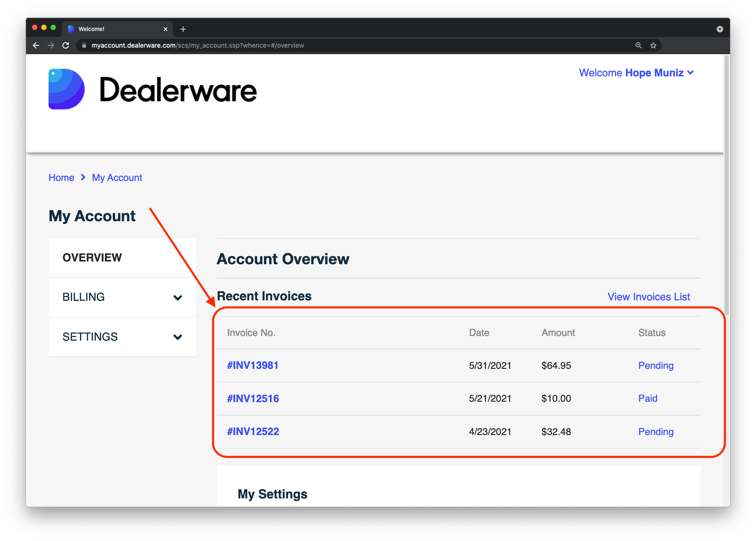This screenshot has width=756, height=541.
Task: Open a new browser tab with plus
Action: point(183,29)
